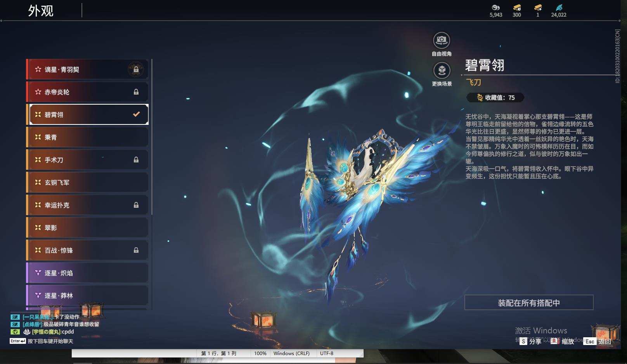Click the 缩放 zoom button
627x364 pixels.
point(563,341)
